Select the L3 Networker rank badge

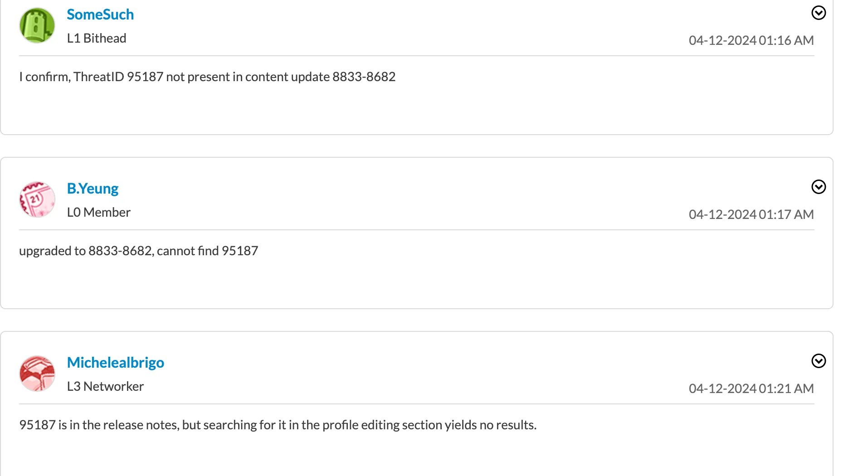click(x=105, y=386)
